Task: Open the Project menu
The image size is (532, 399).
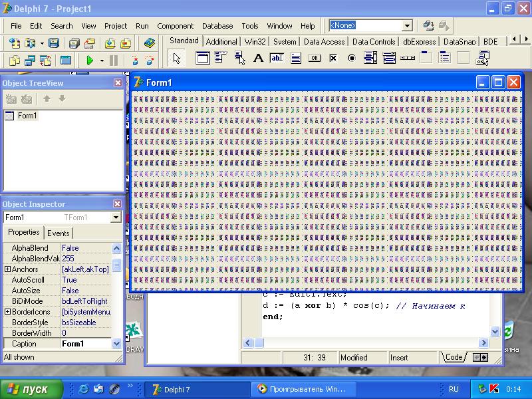Action: tap(116, 26)
